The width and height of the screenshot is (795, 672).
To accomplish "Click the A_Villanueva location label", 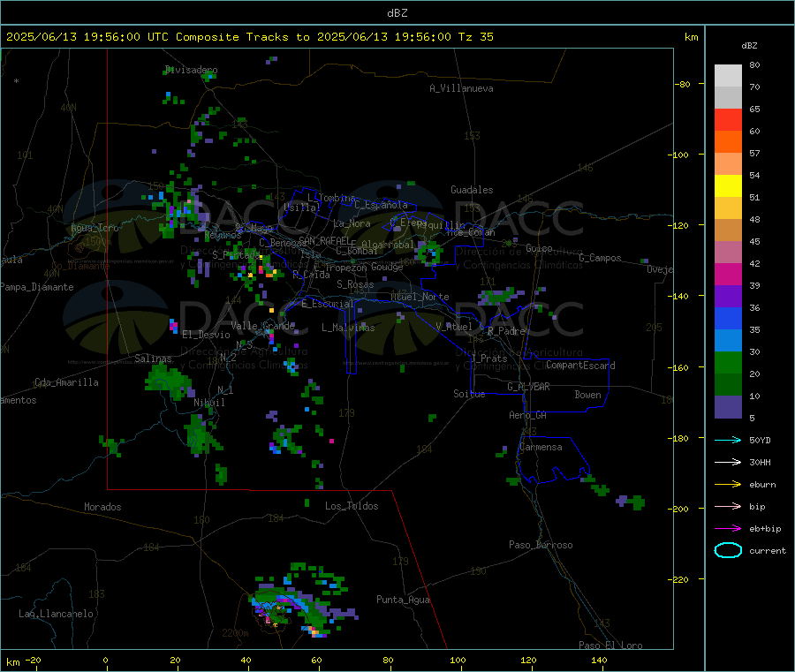I will tap(461, 88).
